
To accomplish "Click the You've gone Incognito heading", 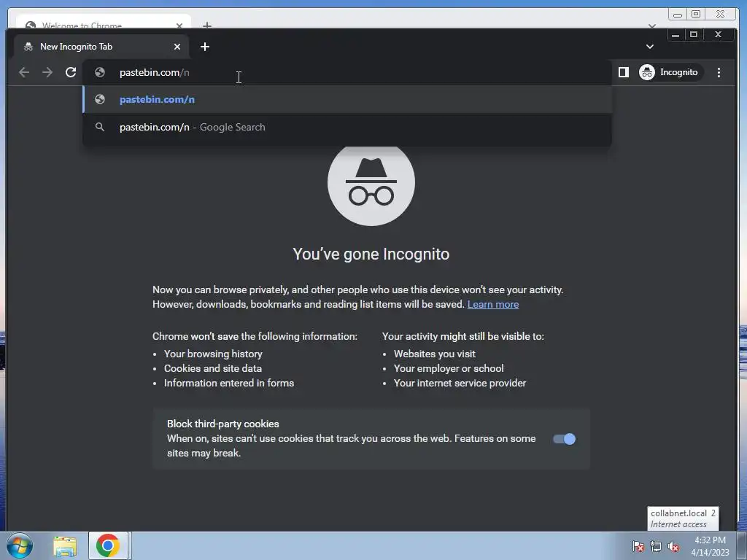I will [x=371, y=254].
